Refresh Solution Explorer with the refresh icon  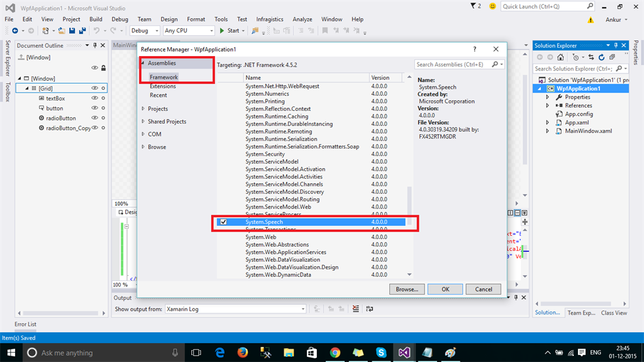pos(602,57)
